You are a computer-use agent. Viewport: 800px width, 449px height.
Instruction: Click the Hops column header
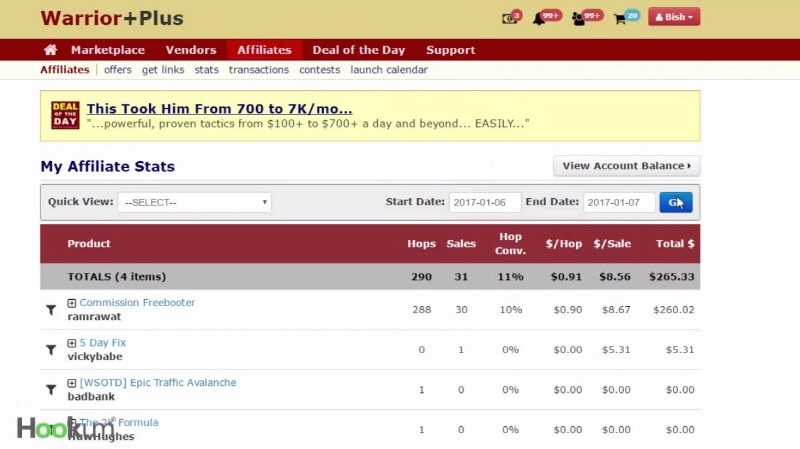(x=421, y=243)
